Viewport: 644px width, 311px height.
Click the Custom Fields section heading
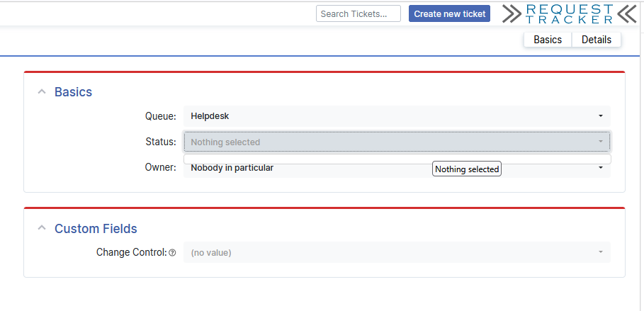click(96, 229)
